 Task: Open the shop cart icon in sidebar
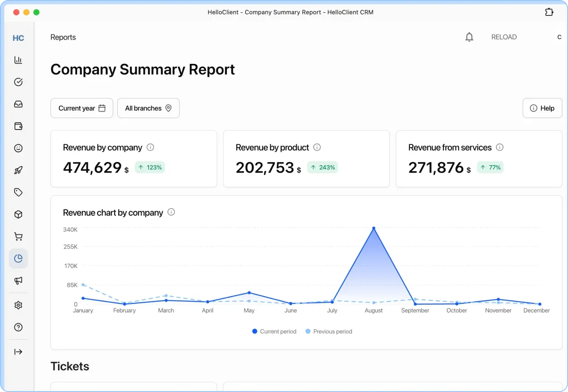[x=18, y=236]
